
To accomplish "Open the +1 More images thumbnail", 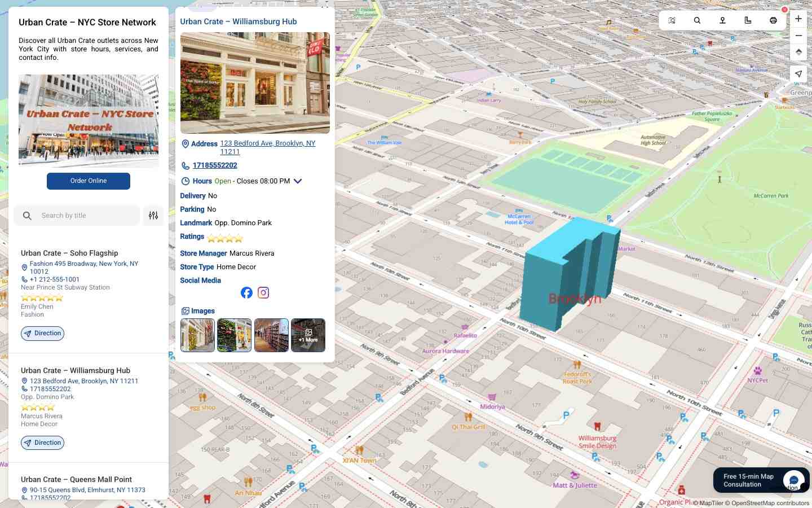I will click(x=308, y=335).
